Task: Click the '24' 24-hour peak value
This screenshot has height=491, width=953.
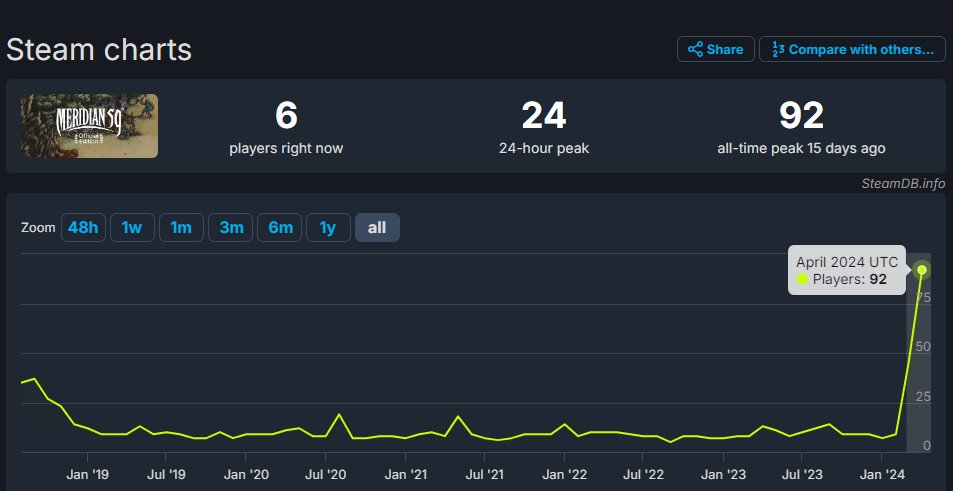Action: (544, 115)
